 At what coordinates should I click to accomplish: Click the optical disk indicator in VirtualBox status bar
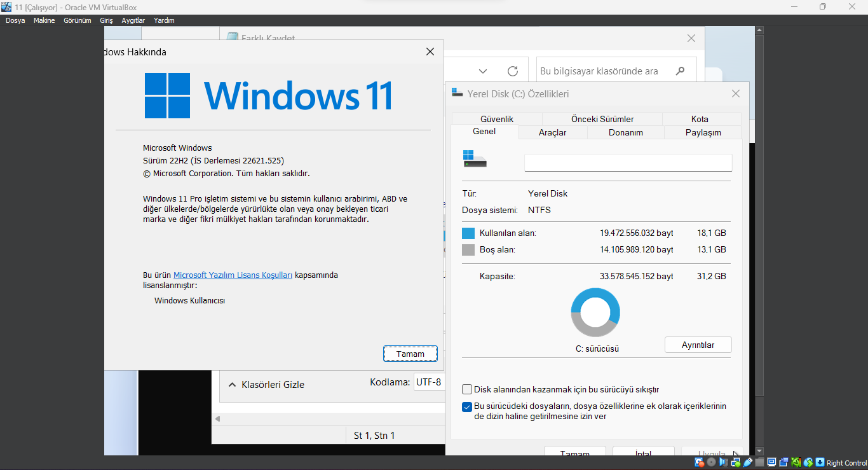click(x=712, y=462)
